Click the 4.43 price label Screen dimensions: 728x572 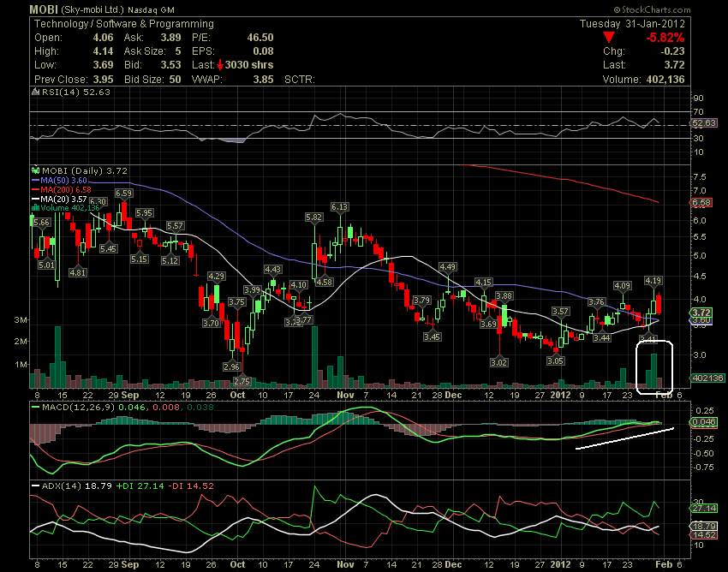pos(272,269)
